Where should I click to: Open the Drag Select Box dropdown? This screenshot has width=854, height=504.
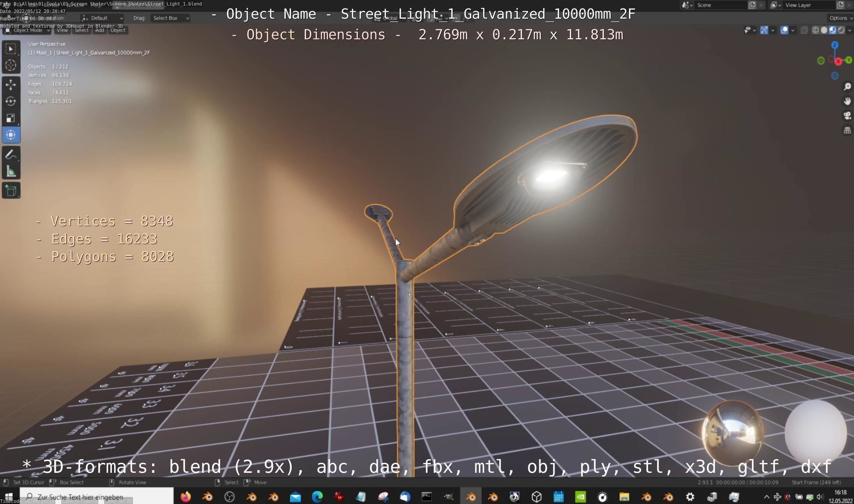pos(170,18)
